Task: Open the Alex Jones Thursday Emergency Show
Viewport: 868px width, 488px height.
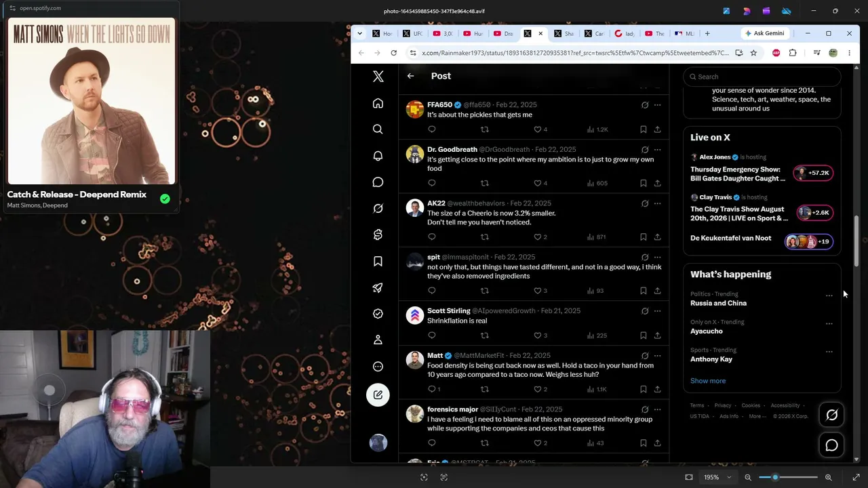Action: click(738, 174)
